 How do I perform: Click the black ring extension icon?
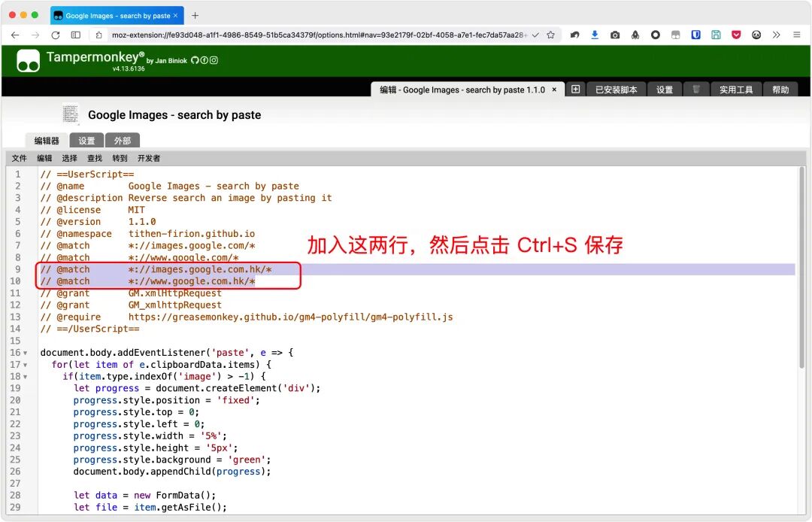click(655, 35)
